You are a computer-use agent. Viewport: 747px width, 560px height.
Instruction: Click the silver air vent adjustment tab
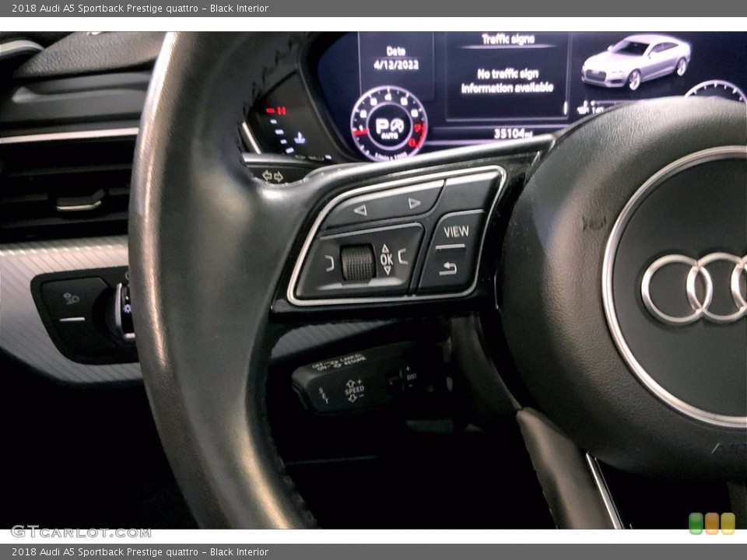pos(80,201)
